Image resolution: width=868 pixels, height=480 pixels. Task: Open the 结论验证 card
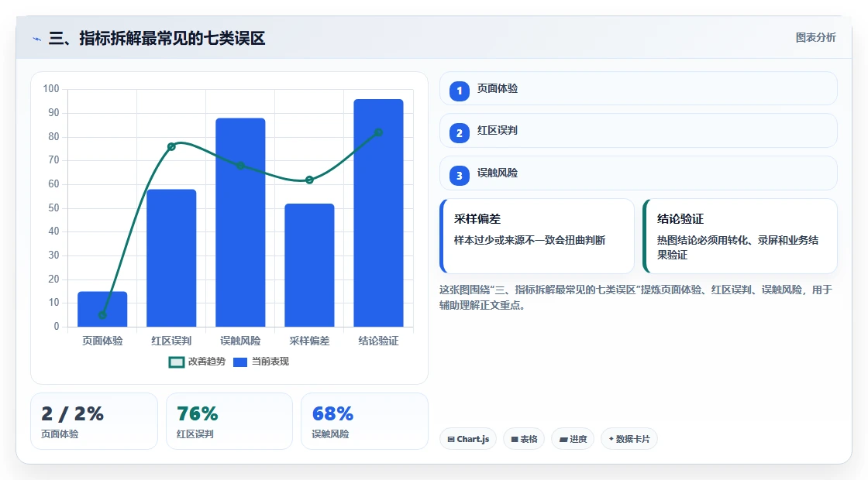pyautogui.click(x=740, y=236)
